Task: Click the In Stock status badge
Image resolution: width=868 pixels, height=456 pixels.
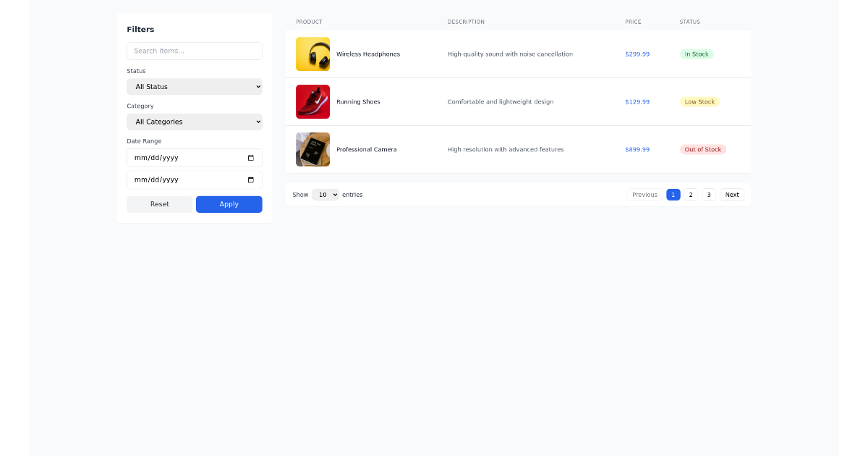Action: pos(697,54)
